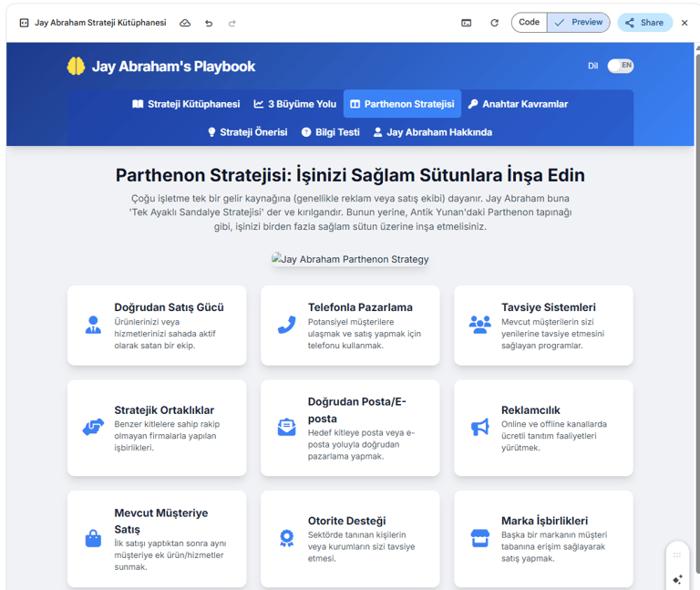Open the Bilgi Testi tab
The height and width of the screenshot is (590, 700).
[330, 132]
